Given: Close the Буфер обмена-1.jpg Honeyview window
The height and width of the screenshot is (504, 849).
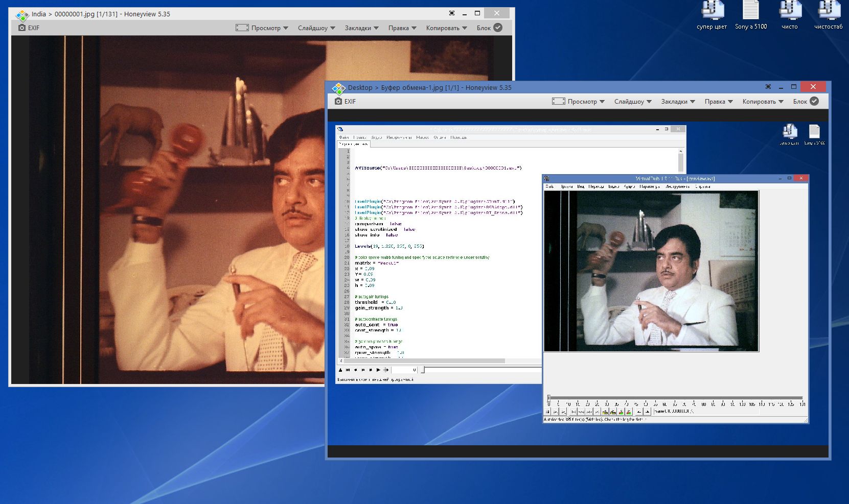Looking at the screenshot, I should (x=813, y=86).
